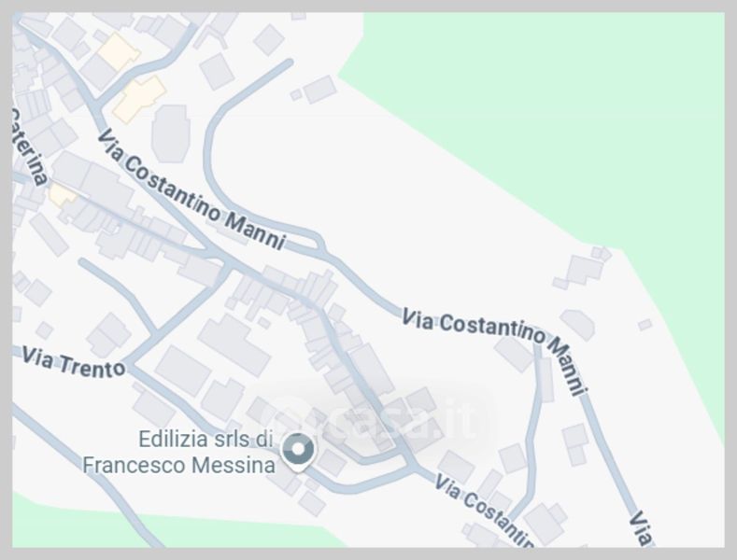737x560 pixels.
Task: Select the largest yellow highlighted building
Action: point(139,99)
